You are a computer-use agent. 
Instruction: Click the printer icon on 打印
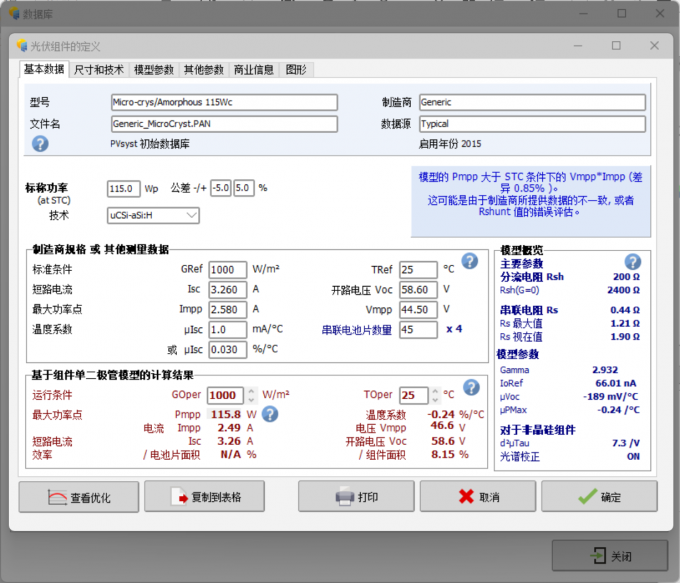345,497
